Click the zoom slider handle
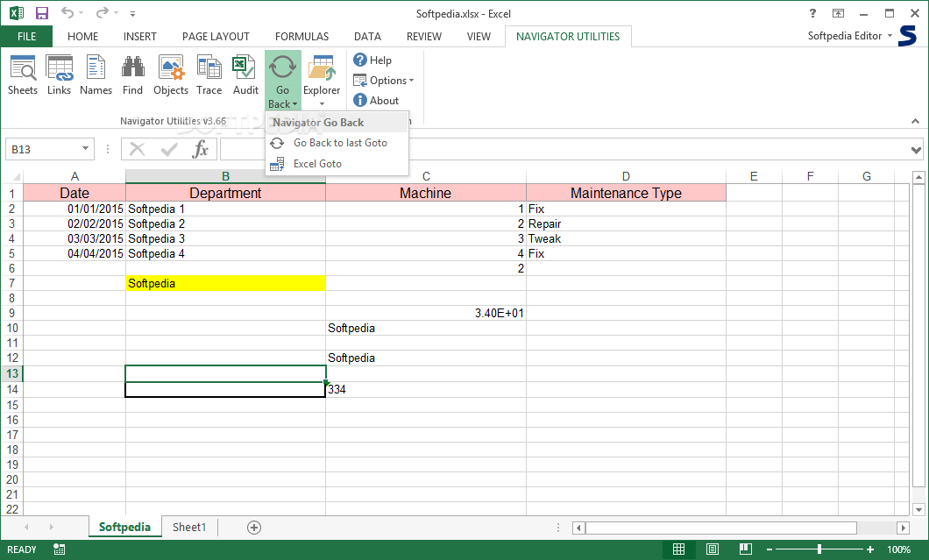This screenshot has height=560, width=929. point(819,549)
